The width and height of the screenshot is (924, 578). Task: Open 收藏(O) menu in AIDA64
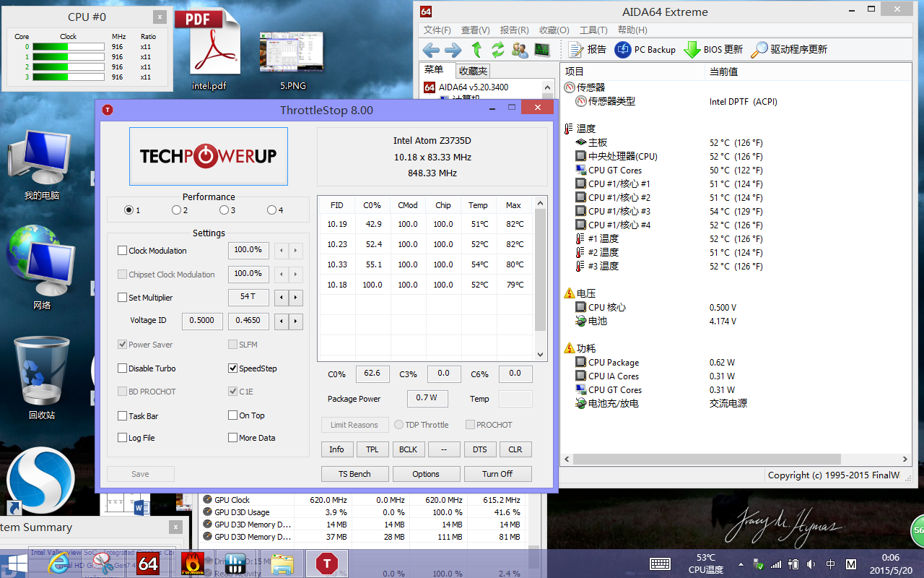(x=554, y=30)
